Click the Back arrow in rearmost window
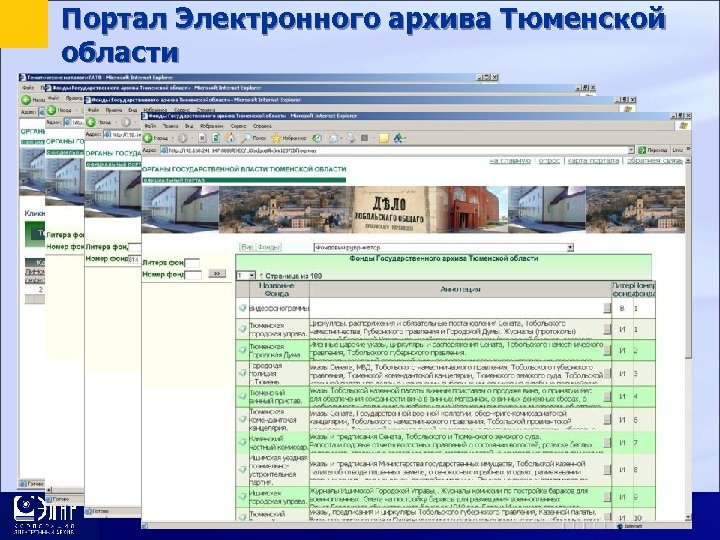Screen dimensions: 720x540 26,100
